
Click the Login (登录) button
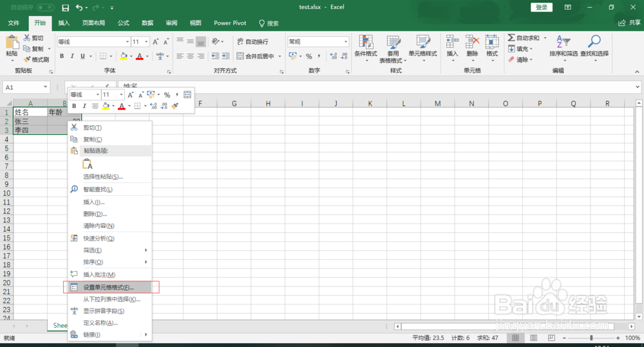(542, 7)
